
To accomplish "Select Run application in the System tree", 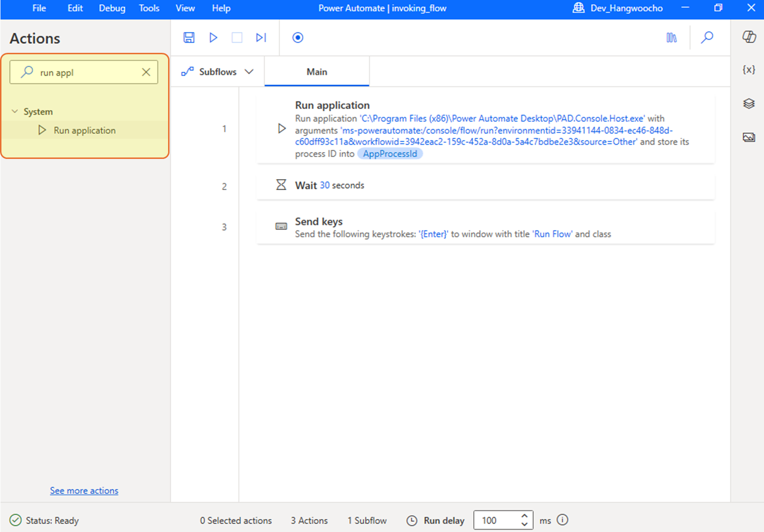I will pyautogui.click(x=85, y=130).
